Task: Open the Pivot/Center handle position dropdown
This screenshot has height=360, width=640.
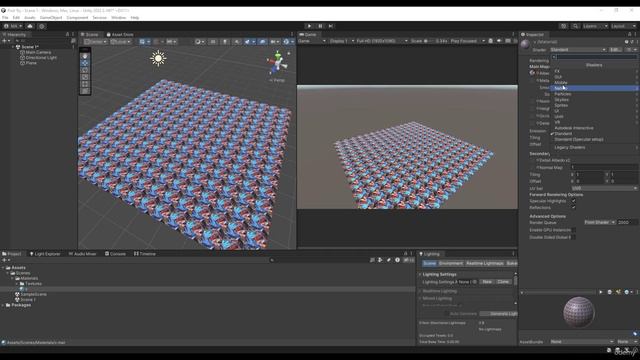Action: click(x=95, y=42)
